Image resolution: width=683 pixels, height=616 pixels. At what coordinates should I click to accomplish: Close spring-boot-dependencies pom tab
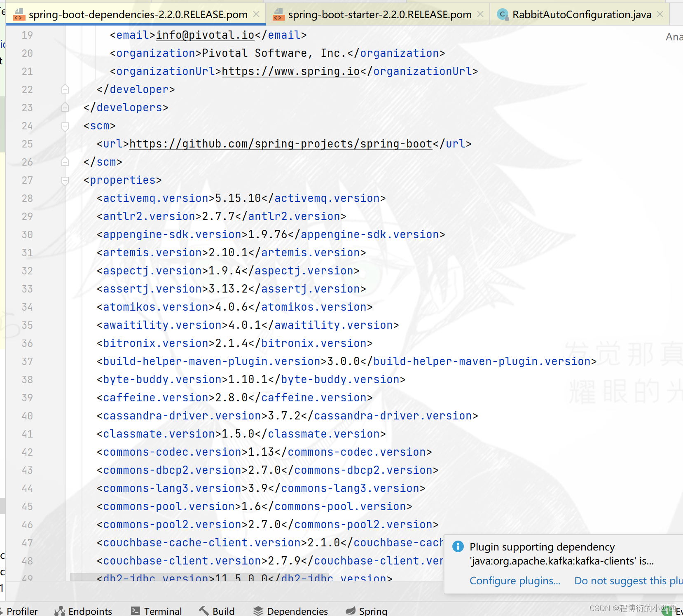pyautogui.click(x=256, y=14)
